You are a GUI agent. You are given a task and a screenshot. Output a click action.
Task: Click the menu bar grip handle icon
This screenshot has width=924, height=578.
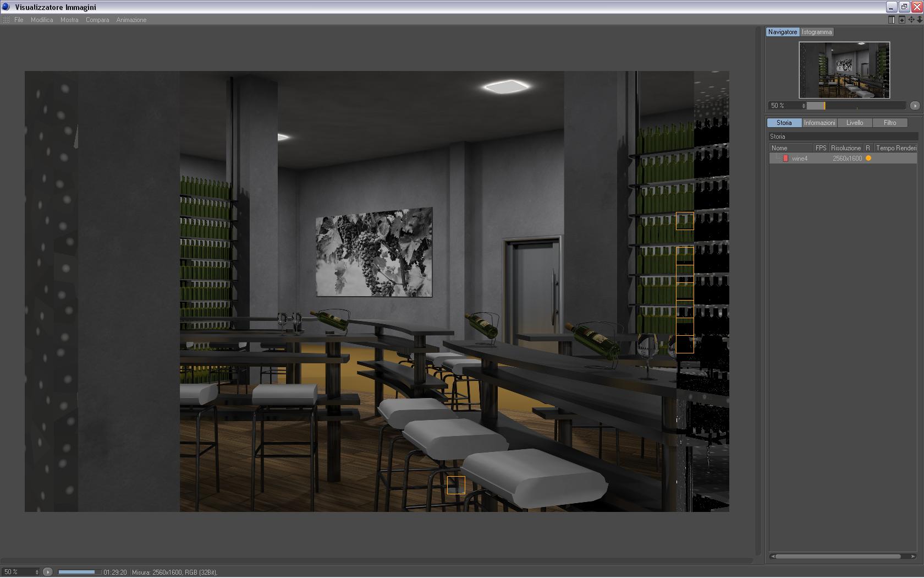(6, 20)
